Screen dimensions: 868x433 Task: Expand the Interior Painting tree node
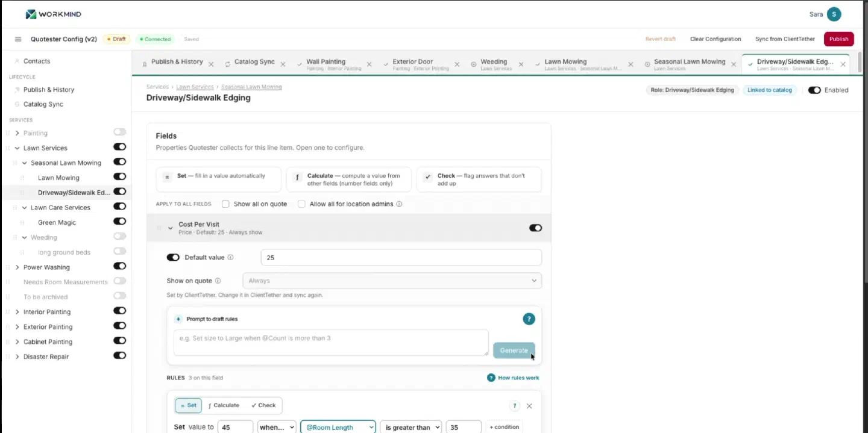click(x=17, y=312)
